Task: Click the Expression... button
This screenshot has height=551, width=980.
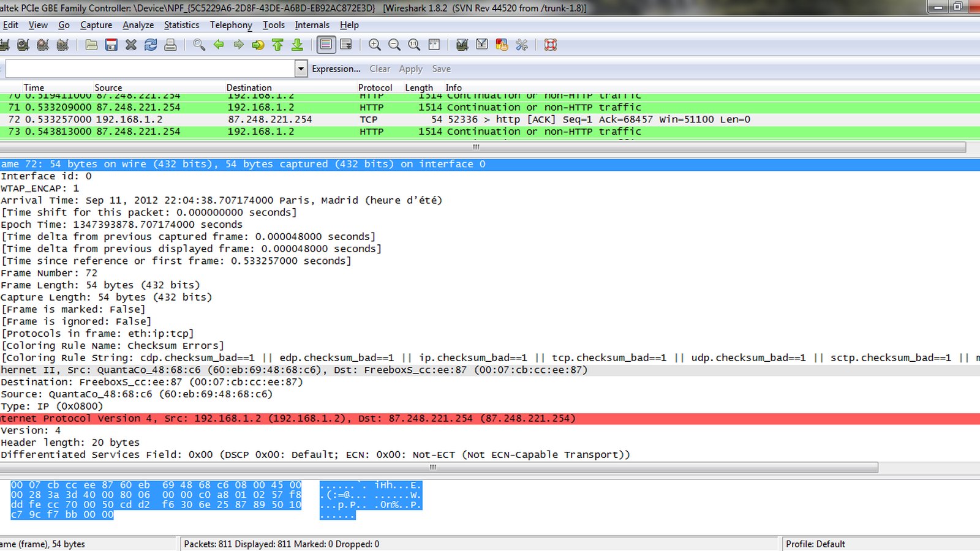Action: coord(336,69)
